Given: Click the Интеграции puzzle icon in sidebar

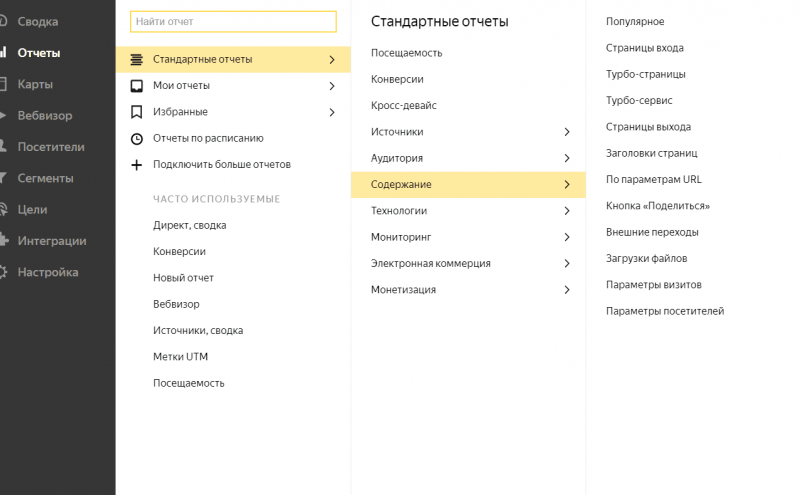Looking at the screenshot, I should coord(4,240).
